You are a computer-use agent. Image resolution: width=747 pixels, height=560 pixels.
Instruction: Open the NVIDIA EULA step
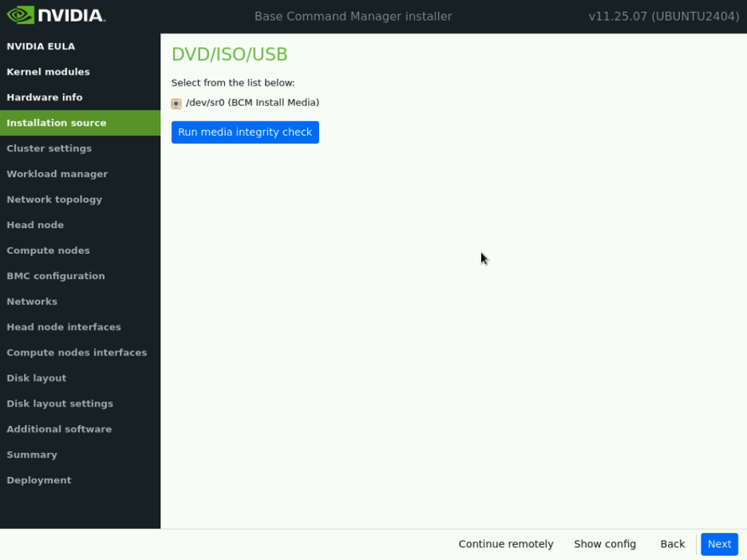click(80, 46)
